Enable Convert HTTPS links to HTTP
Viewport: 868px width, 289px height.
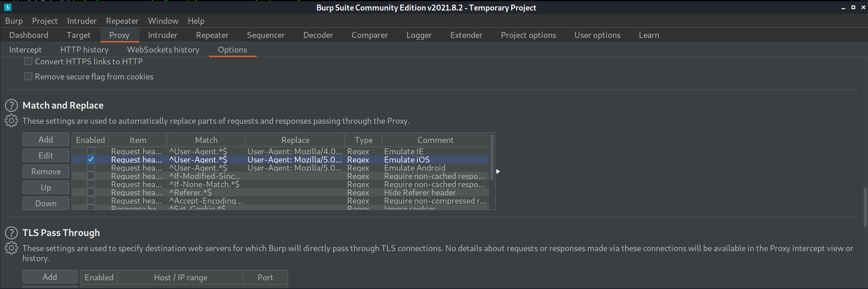tap(28, 61)
